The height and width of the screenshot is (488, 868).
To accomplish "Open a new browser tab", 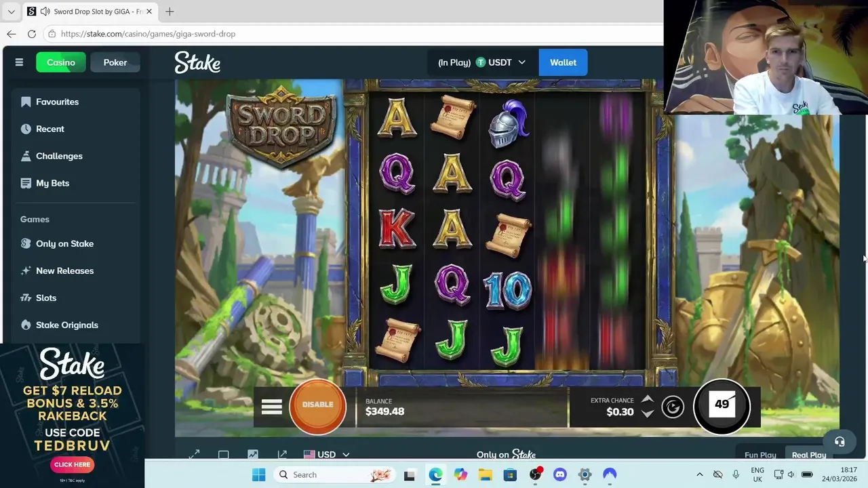I will tap(170, 12).
